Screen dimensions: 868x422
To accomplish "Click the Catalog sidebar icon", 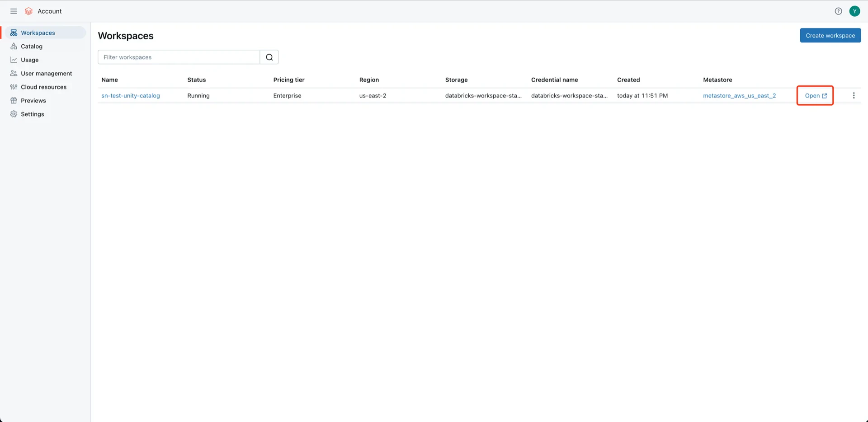I will [14, 46].
